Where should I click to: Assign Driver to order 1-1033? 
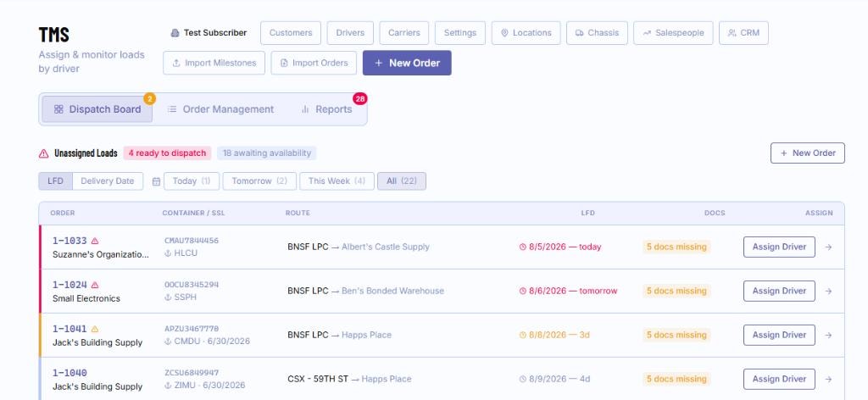click(x=779, y=247)
